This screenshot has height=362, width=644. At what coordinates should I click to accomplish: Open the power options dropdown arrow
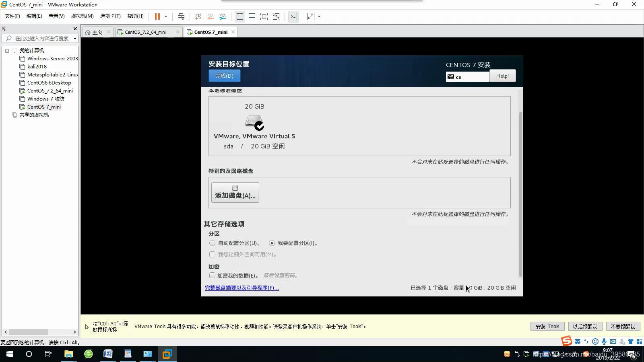[x=165, y=16]
